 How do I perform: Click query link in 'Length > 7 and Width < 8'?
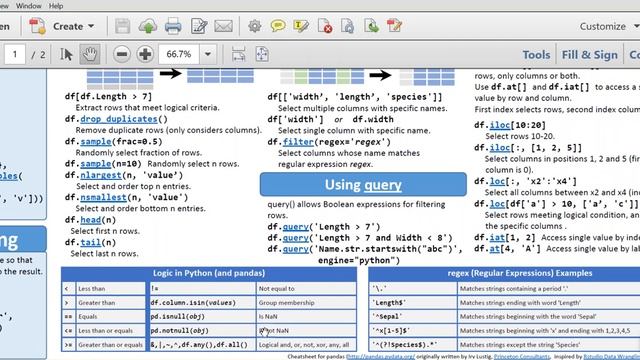296,238
